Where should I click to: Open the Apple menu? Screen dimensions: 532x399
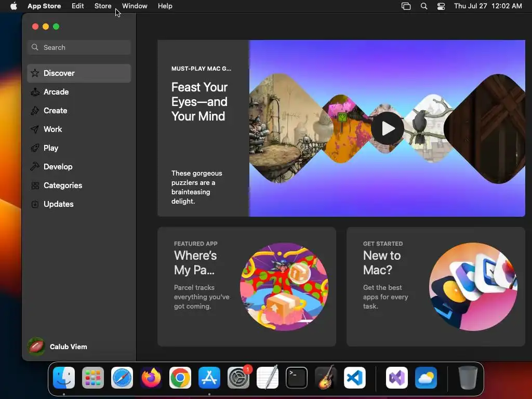point(14,6)
